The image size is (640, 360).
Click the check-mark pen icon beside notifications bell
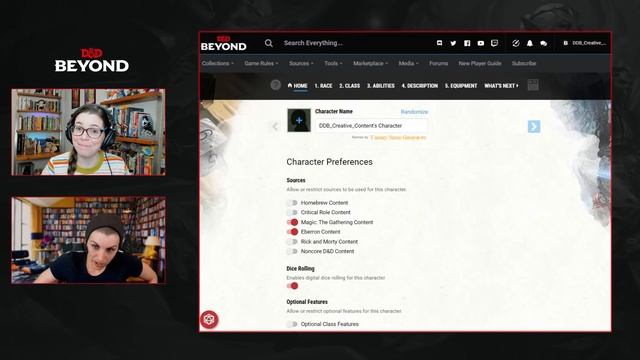pos(516,43)
